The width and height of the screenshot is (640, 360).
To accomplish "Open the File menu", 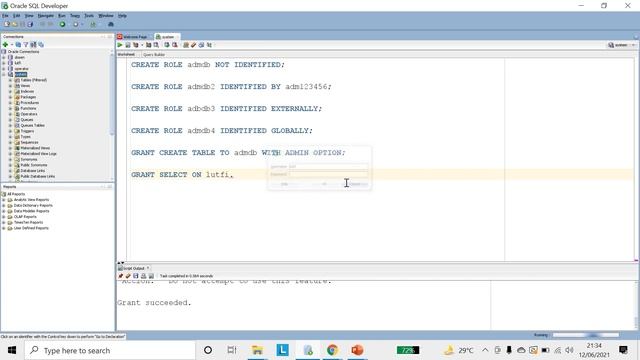I will tap(5, 16).
